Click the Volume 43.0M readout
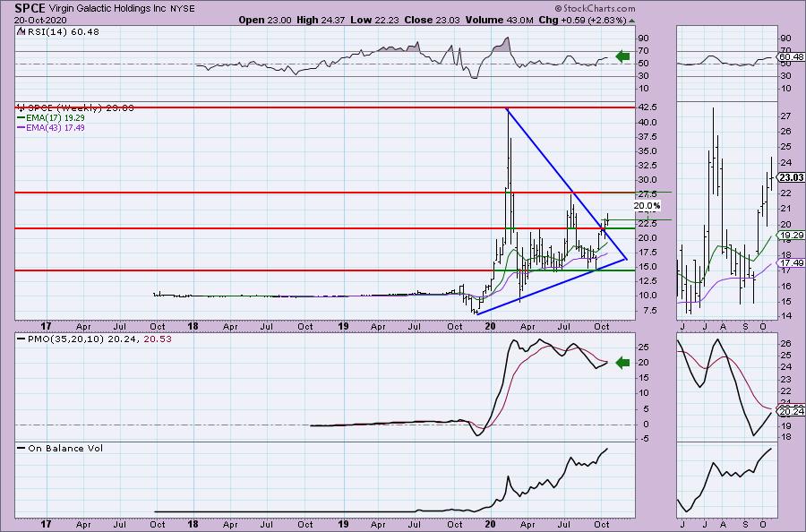The width and height of the screenshot is (806, 532). click(x=499, y=20)
